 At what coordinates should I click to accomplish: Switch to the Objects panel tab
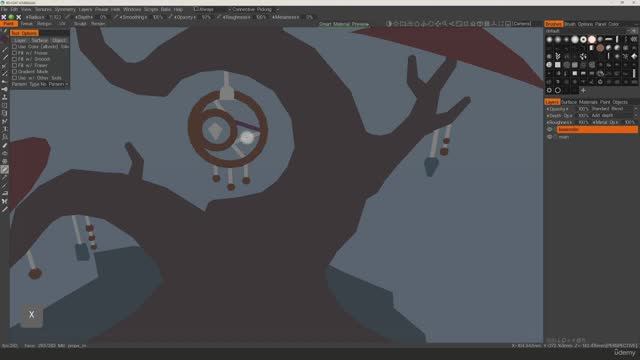(x=620, y=102)
